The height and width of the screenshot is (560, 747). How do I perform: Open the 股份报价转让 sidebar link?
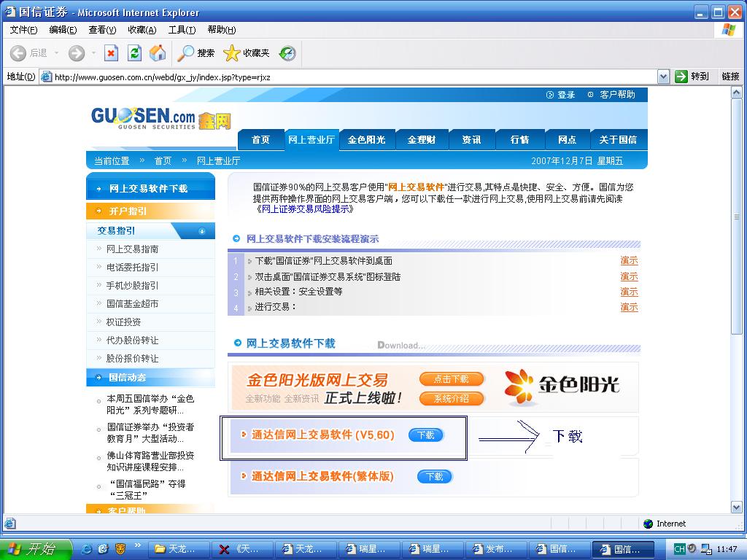click(133, 359)
